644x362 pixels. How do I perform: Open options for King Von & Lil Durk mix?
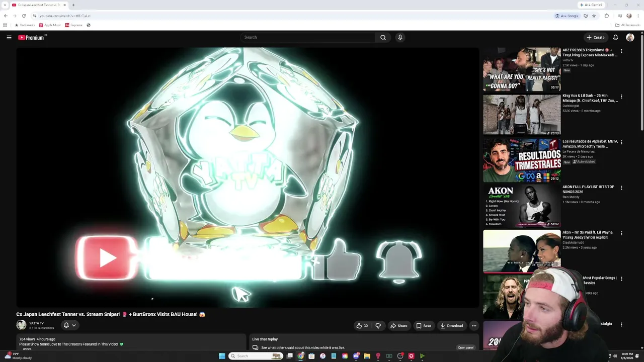[621, 97]
